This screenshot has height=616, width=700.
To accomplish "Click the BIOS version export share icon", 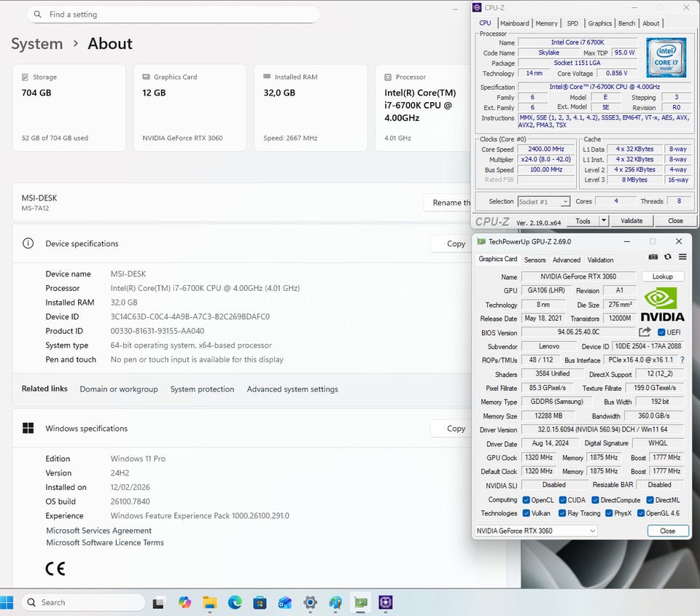I will (x=645, y=332).
